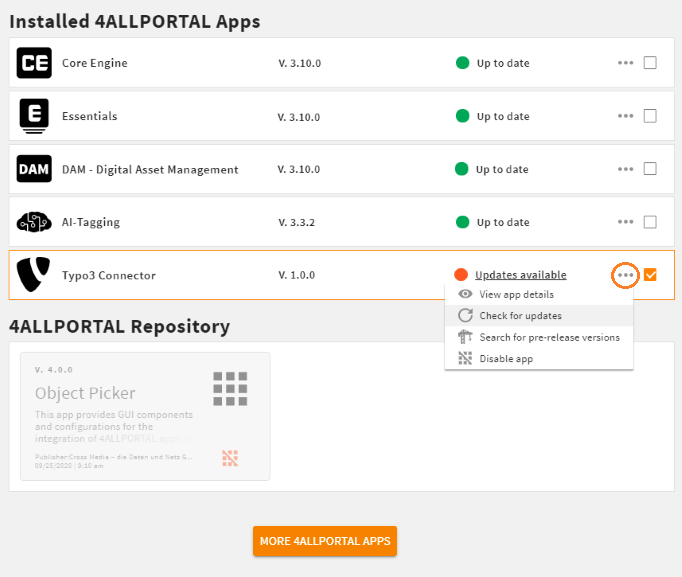Click the AI-Tagging app name
Image resolution: width=682 pixels, height=577 pixels.
point(91,222)
